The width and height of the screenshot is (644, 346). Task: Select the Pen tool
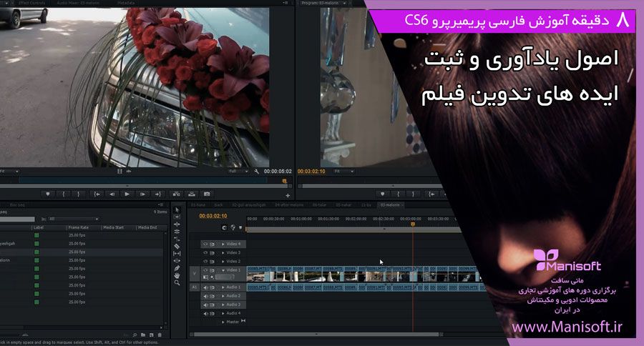(x=177, y=268)
